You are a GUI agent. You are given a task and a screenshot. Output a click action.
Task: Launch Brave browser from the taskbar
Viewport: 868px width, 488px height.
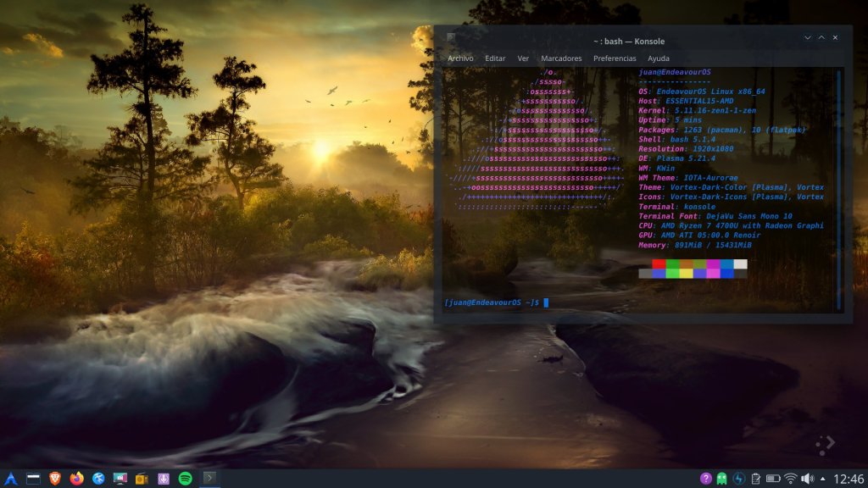pos(55,479)
